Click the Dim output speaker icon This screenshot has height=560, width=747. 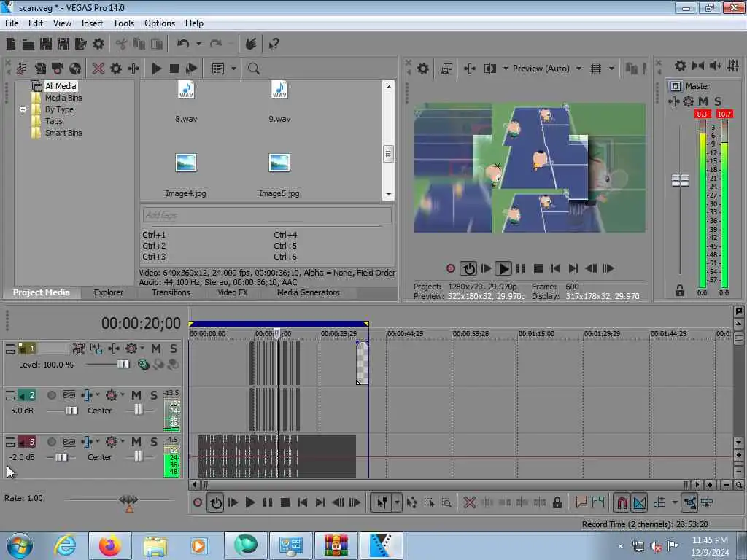tap(715, 66)
